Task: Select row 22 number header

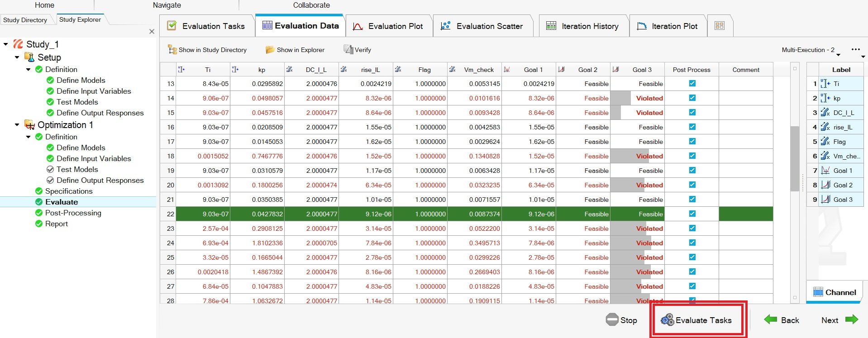Action: click(168, 214)
